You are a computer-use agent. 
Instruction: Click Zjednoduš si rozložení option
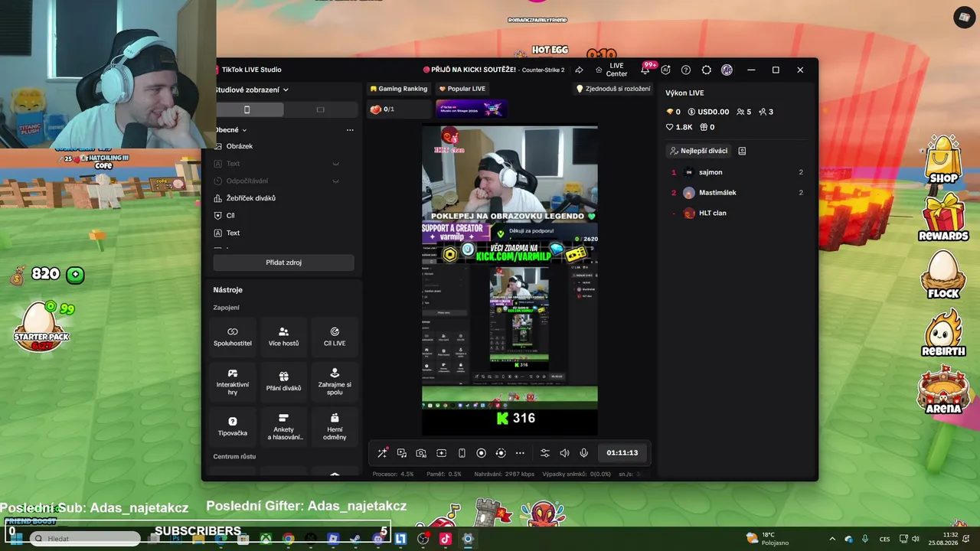click(613, 89)
